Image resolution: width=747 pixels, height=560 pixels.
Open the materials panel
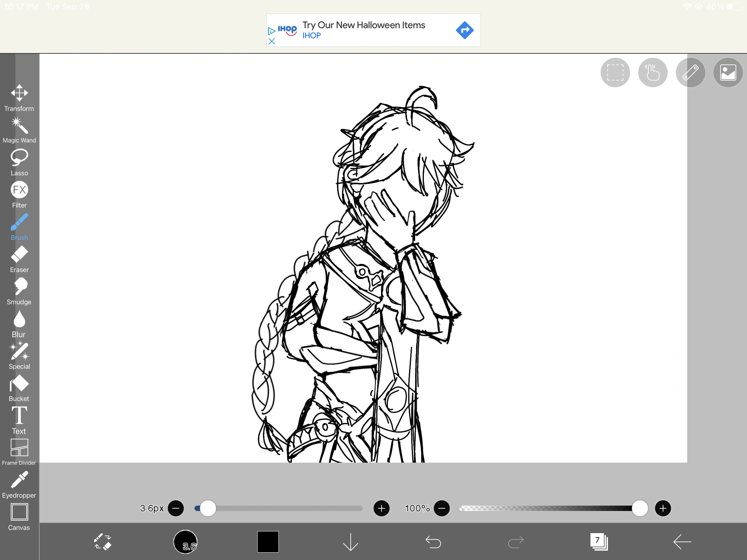click(728, 73)
